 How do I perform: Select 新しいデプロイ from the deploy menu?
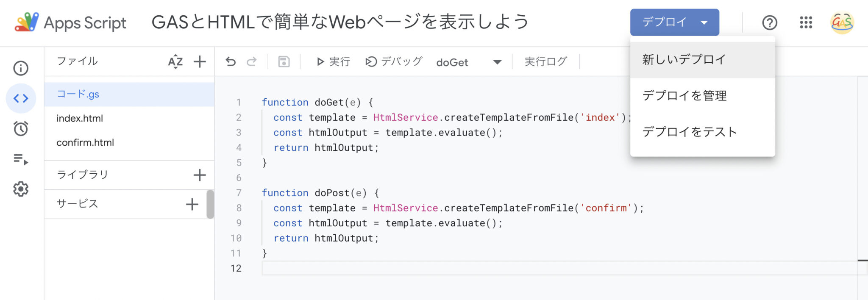click(683, 59)
